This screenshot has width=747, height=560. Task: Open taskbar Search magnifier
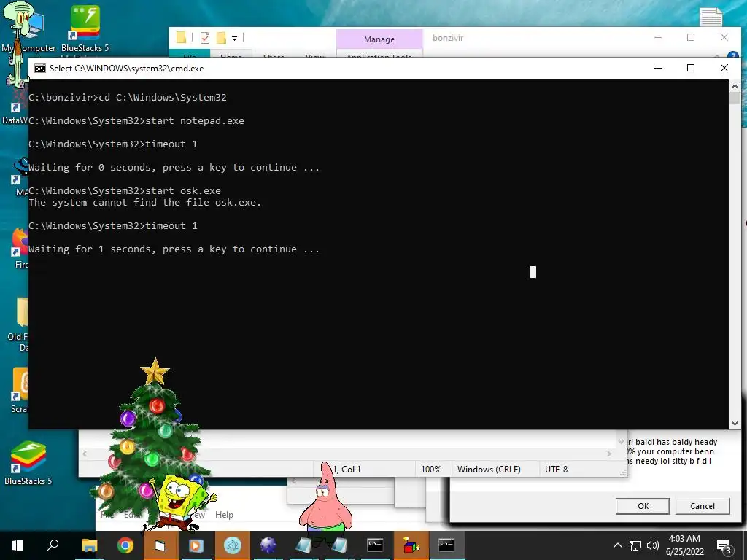point(53,545)
